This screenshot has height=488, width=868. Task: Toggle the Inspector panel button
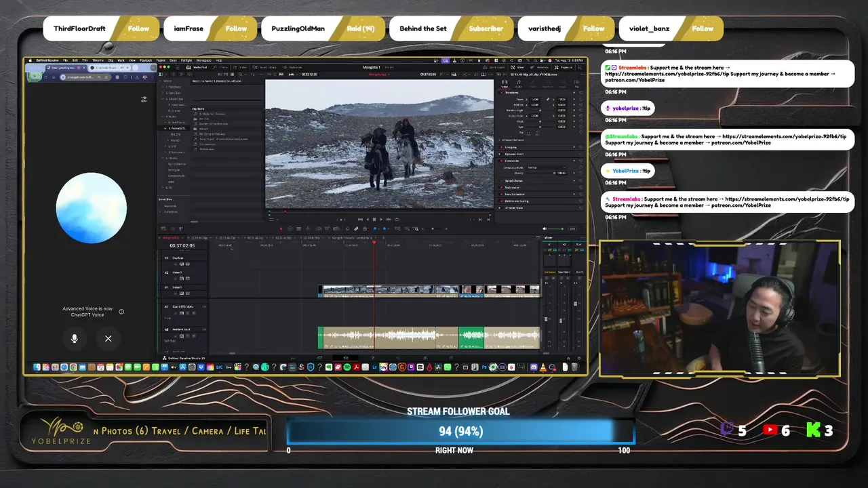coord(564,67)
